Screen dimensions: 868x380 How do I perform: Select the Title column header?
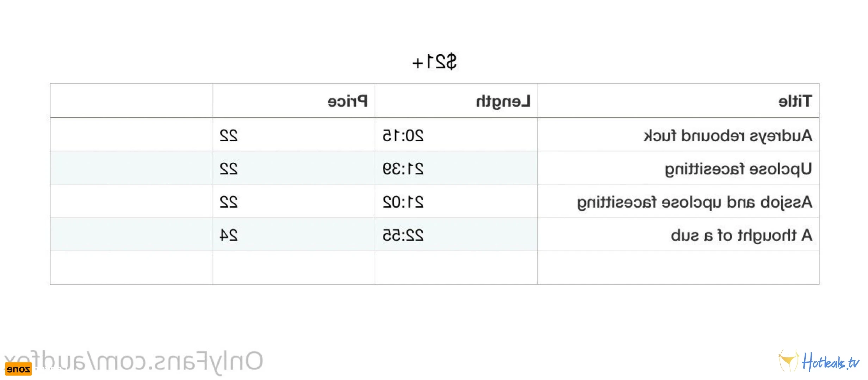tap(678, 101)
